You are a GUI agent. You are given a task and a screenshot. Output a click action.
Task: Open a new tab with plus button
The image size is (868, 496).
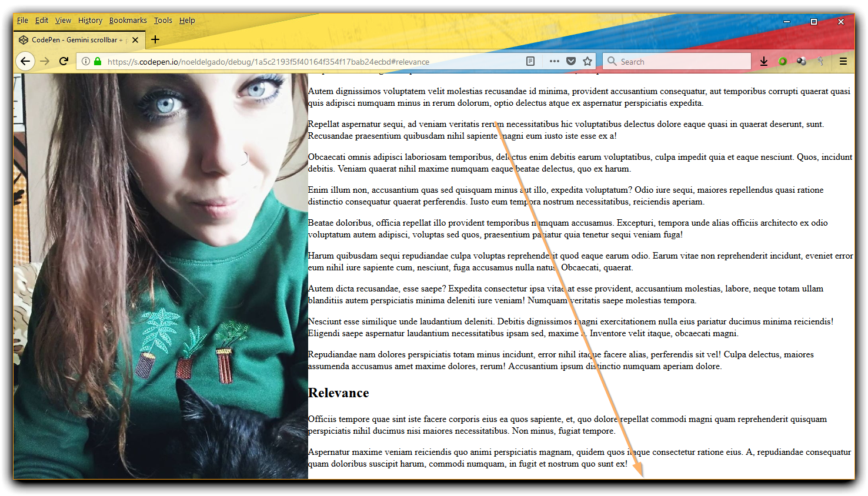pyautogui.click(x=155, y=39)
